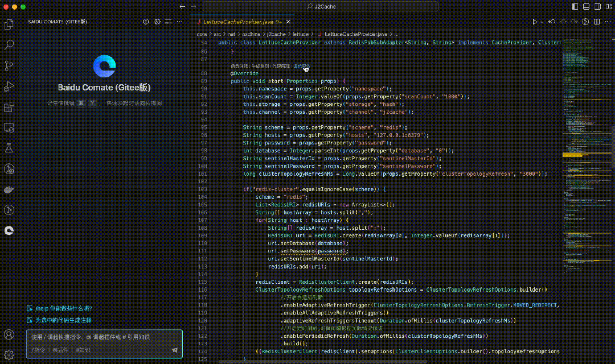Click 'j2cache' breadcrumb segment
Viewport: 615px width, 364px height.
(276, 34)
